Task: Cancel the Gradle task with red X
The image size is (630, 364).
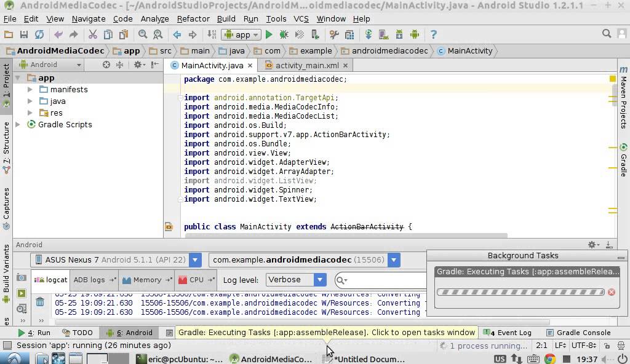Action: click(x=612, y=292)
